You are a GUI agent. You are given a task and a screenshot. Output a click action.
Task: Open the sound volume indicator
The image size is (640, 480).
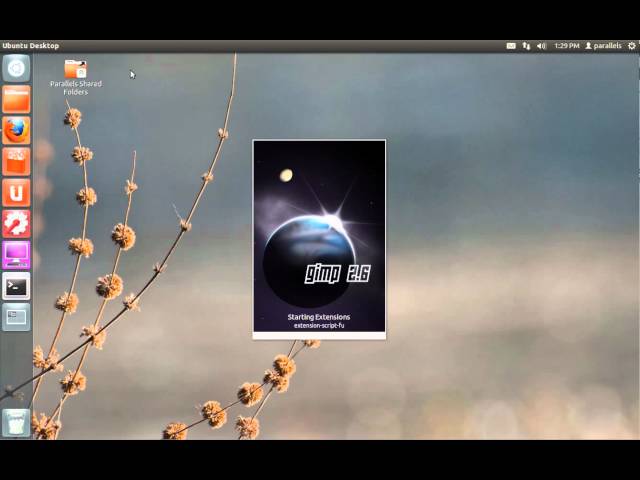click(x=541, y=46)
